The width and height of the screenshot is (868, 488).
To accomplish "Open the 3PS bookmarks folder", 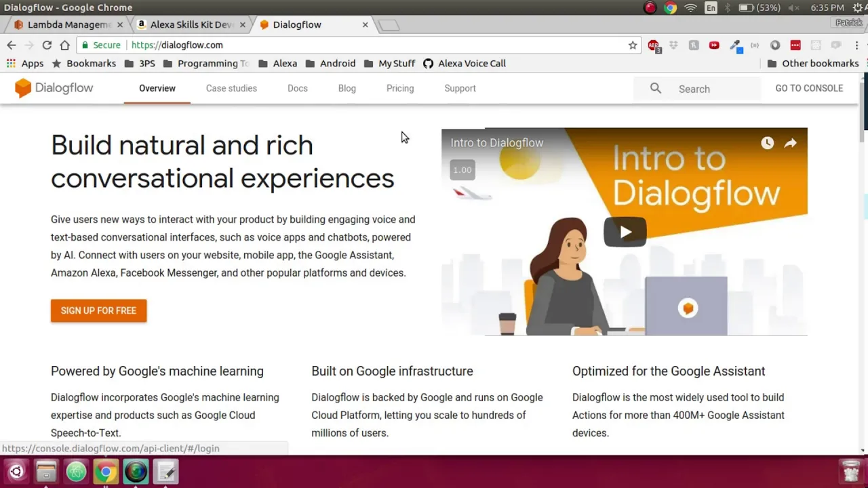I will [x=140, y=63].
